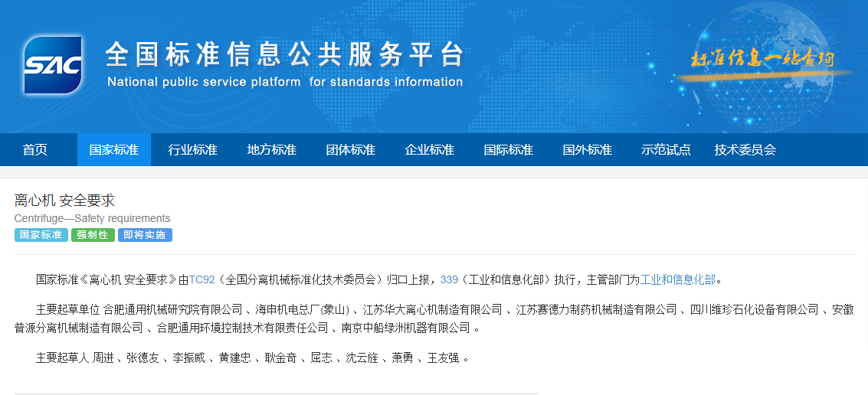Click the 离心机 安全要求 standard title
Screen dimensions: 868x395
[x=64, y=201]
